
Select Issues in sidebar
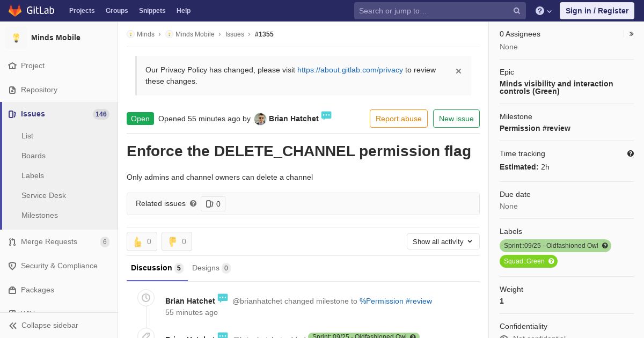[58, 114]
